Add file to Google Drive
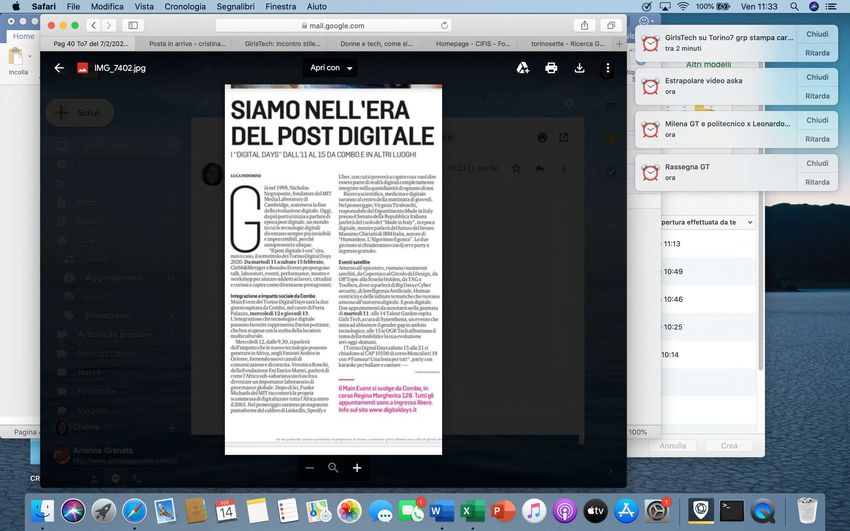Viewport: 850px width, 531px height. 522,68
